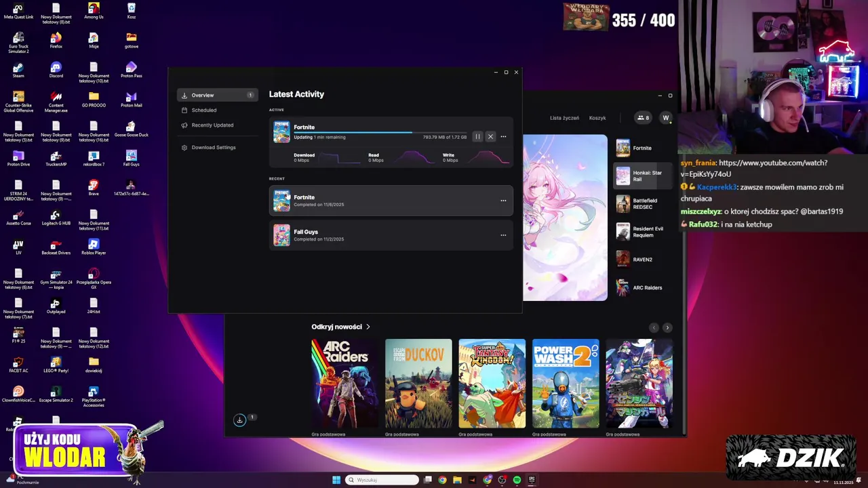Open Discord desktop shortcut

[x=56, y=70]
